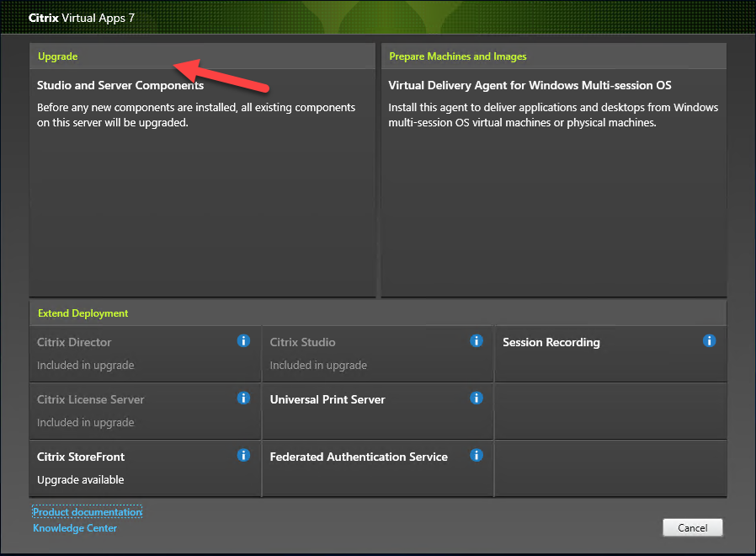The height and width of the screenshot is (556, 756).
Task: Select Studio and Server Components upgrade
Action: point(203,183)
